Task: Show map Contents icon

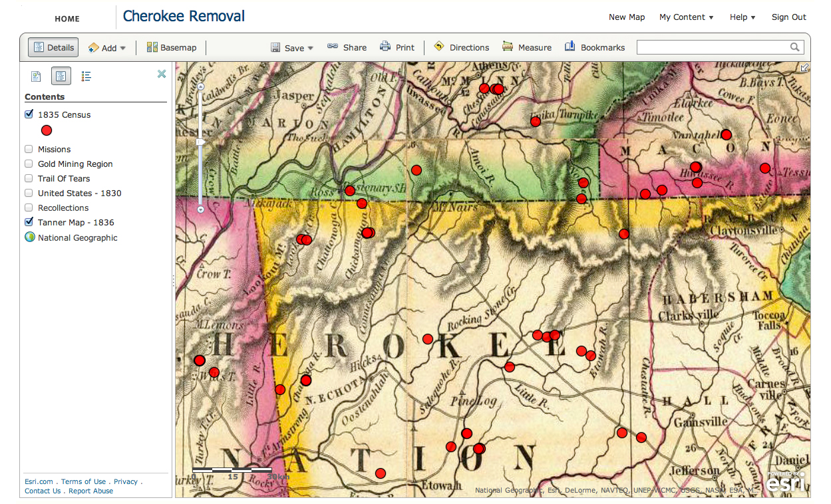Action: pyautogui.click(x=61, y=76)
